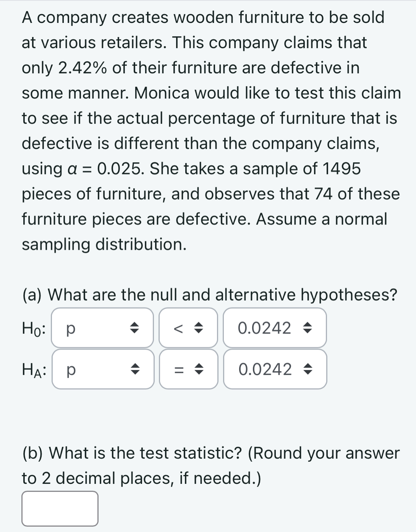Image resolution: width=416 pixels, height=532 pixels.
Task: Open the value dropdown showing 0.0242 for H0
Action: coord(275,328)
